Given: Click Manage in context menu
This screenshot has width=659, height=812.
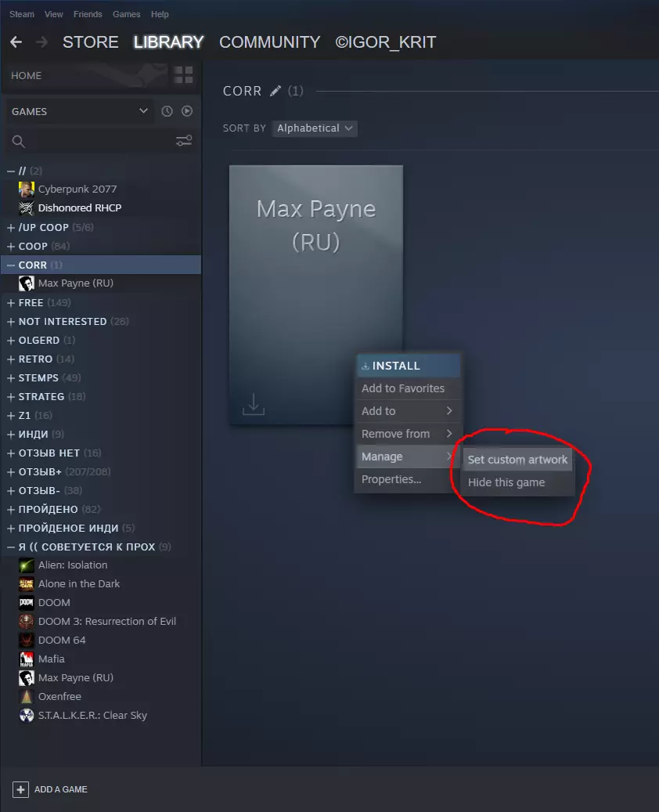Looking at the screenshot, I should pyautogui.click(x=408, y=457).
